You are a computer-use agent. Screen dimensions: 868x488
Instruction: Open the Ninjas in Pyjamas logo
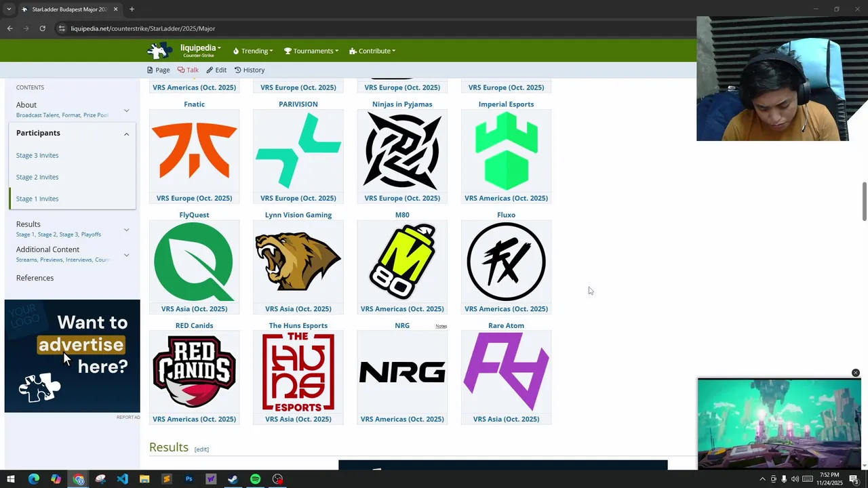(402, 151)
